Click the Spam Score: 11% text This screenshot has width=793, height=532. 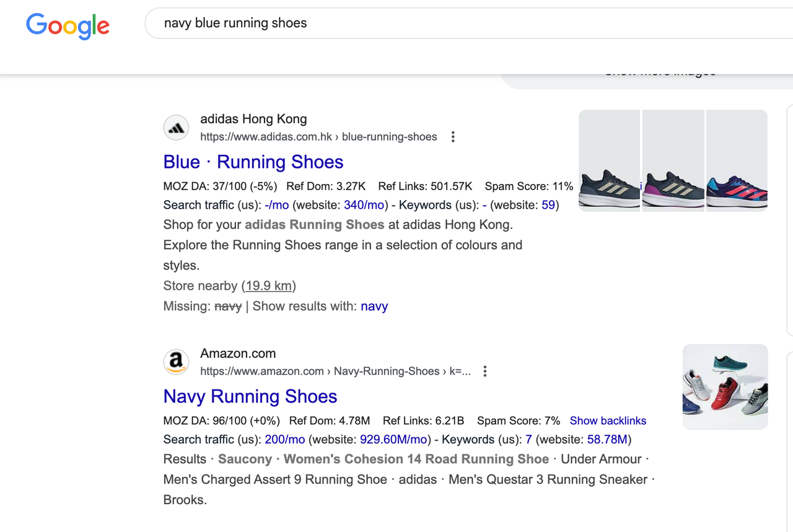529,186
